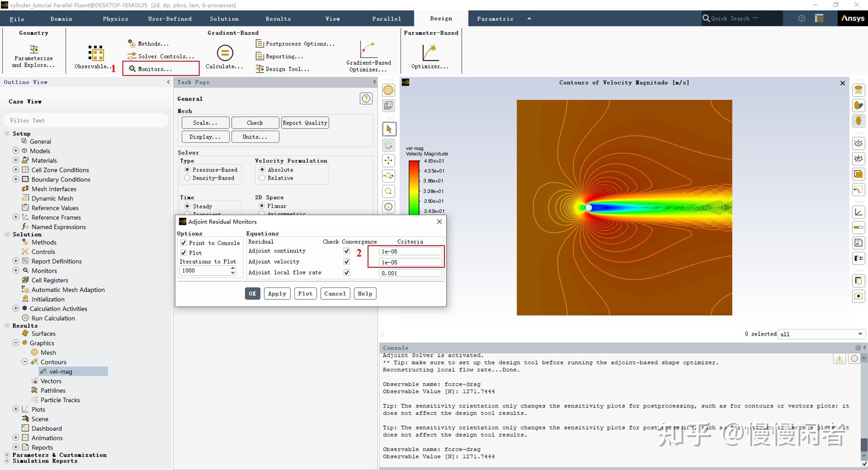Click the help question mark in Task Page
The image size is (868, 470).
366,99
